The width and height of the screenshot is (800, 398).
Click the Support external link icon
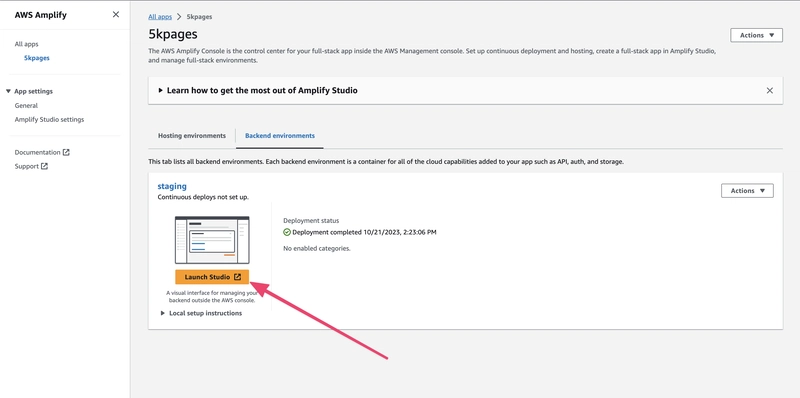pyautogui.click(x=44, y=166)
